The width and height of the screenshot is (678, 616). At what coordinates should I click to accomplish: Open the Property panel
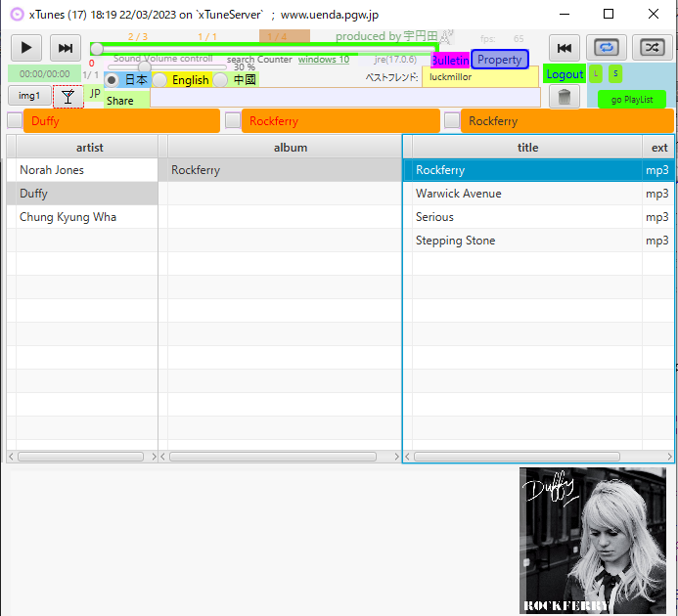coord(499,60)
